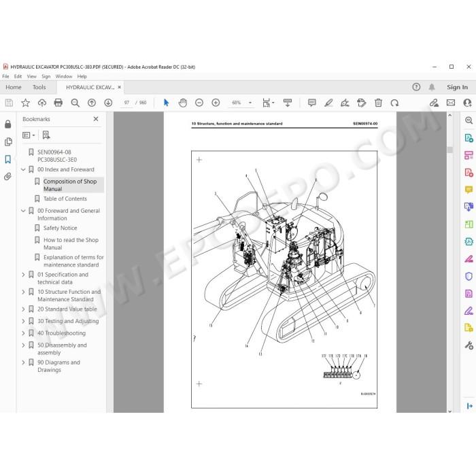476x476 pixels.
Task: Open the Edit menu
Action: (x=18, y=76)
